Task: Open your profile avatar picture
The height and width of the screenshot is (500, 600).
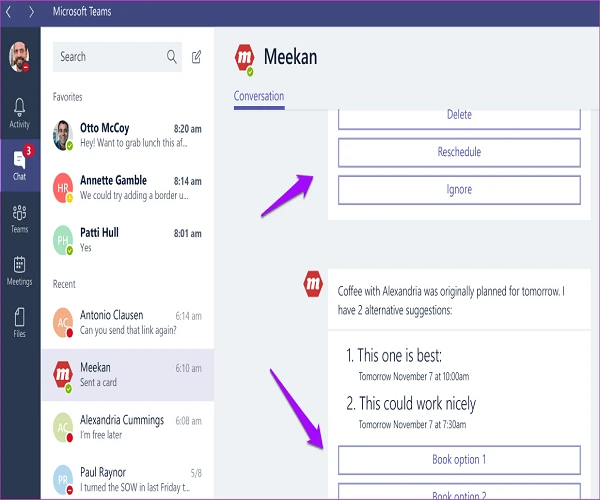Action: tap(19, 57)
